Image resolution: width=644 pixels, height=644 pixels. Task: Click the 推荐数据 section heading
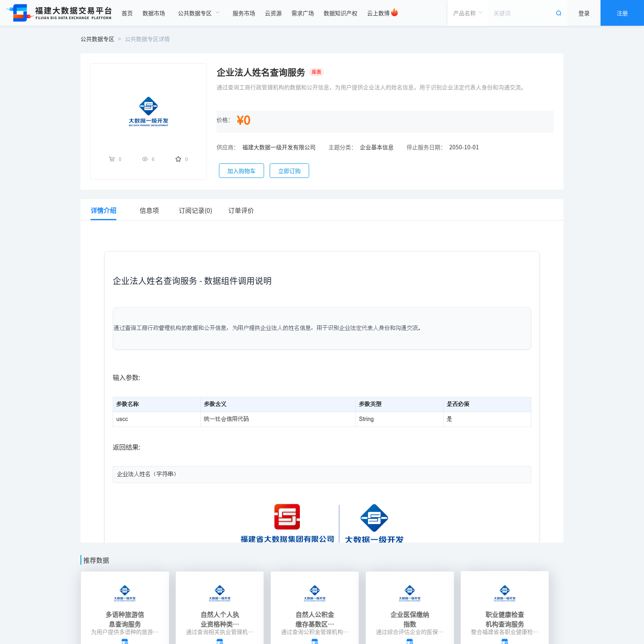[x=96, y=560]
